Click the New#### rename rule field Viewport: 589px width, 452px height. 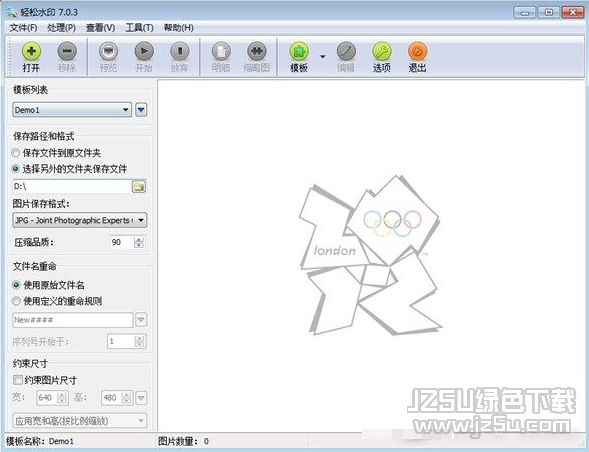pyautogui.click(x=73, y=320)
